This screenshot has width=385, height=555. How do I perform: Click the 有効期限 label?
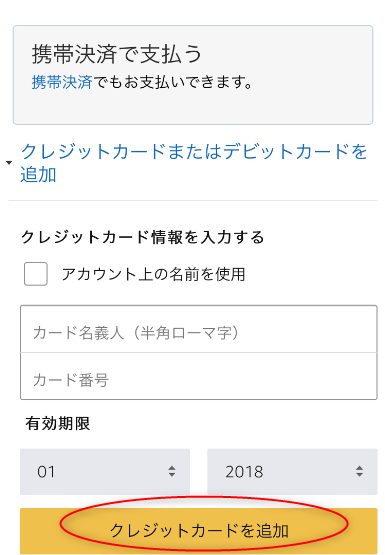[x=58, y=423]
